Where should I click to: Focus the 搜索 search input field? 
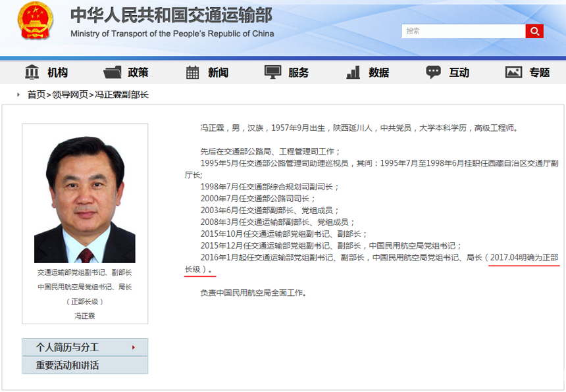click(463, 32)
